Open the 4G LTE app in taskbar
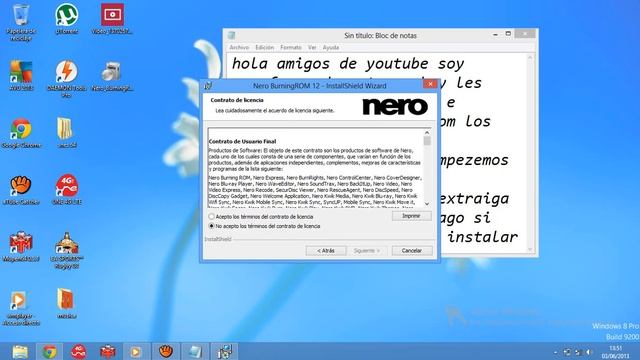The image size is (640, 360). pos(78,351)
